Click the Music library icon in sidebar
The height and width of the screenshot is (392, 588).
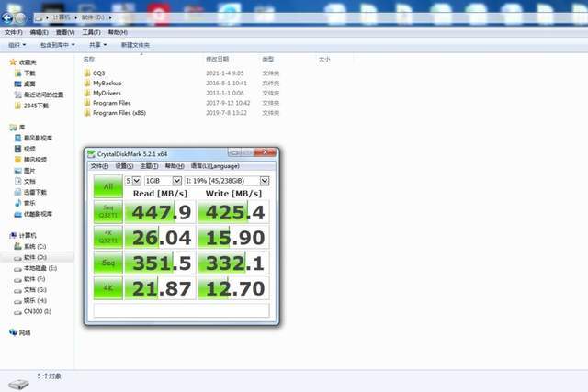pyautogui.click(x=17, y=203)
